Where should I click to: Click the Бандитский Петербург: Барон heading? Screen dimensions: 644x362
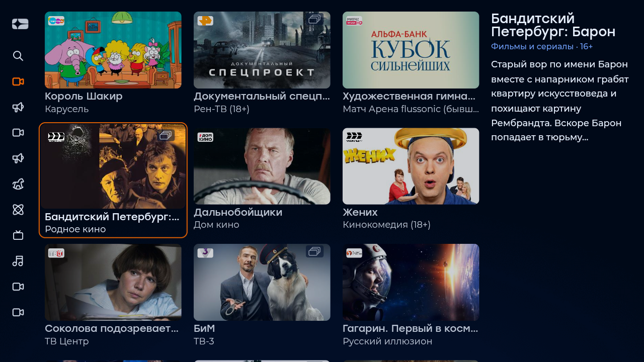[553, 25]
